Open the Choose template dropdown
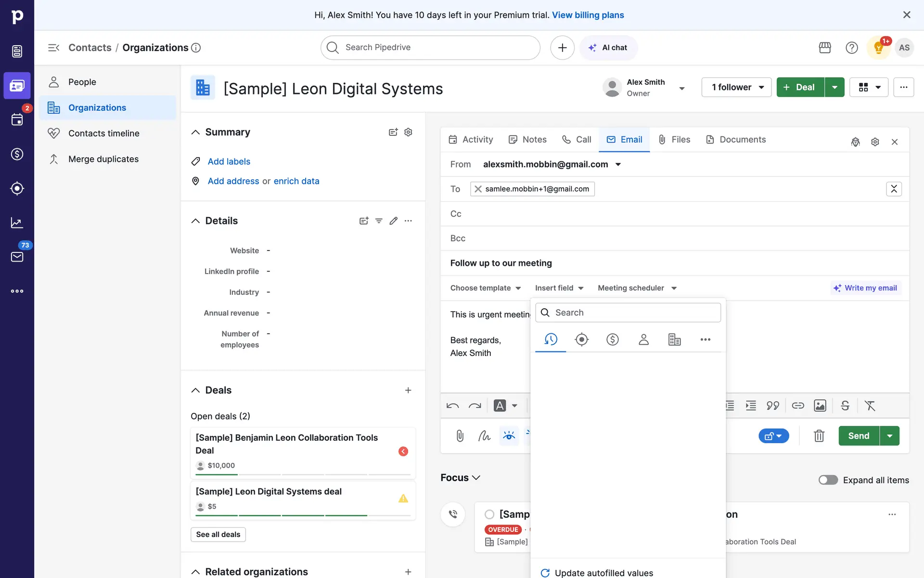924x578 pixels. [x=485, y=288]
